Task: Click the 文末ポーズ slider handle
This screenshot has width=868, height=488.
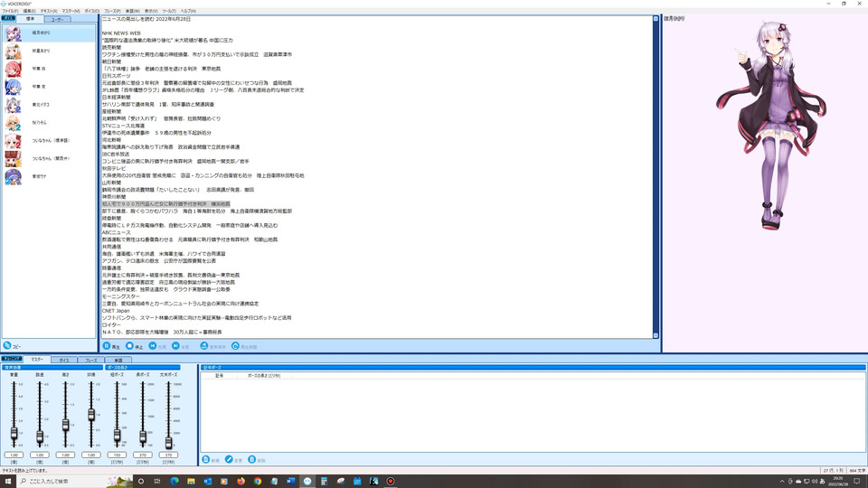Action: tap(168, 442)
